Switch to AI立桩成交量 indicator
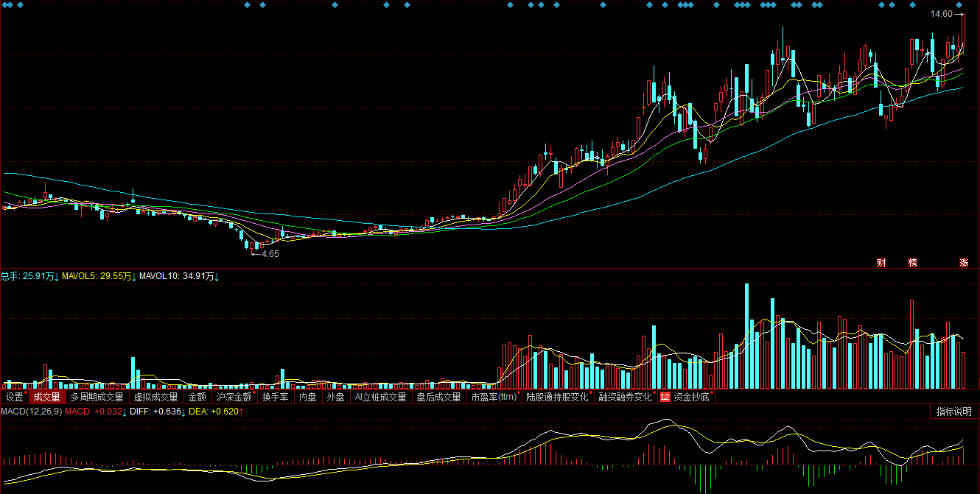Screen dimensions: 980x494 pos(380,398)
